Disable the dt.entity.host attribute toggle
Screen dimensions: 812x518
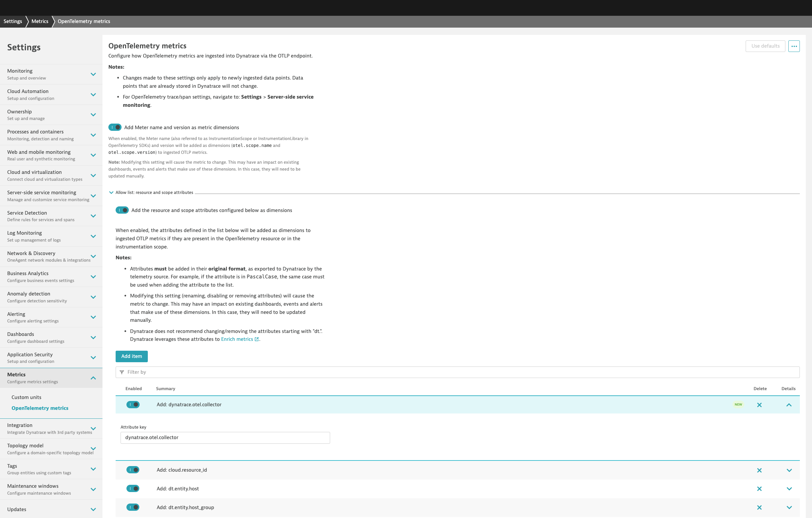133,489
